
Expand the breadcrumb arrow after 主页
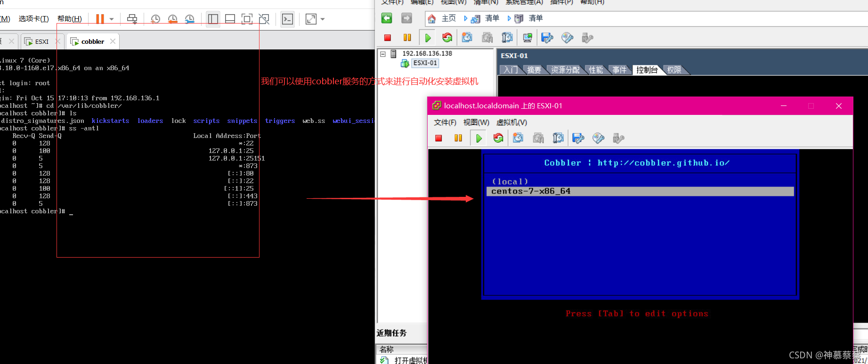pos(465,18)
